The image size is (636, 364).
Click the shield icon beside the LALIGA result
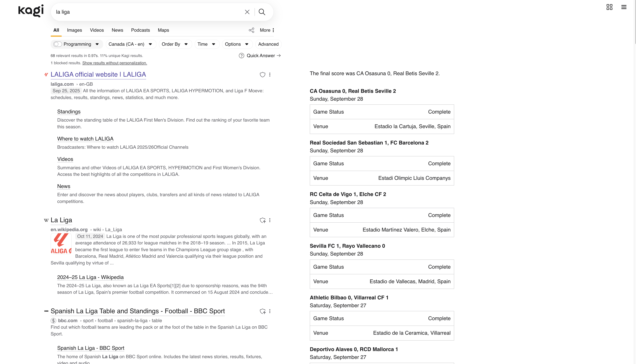262,74
